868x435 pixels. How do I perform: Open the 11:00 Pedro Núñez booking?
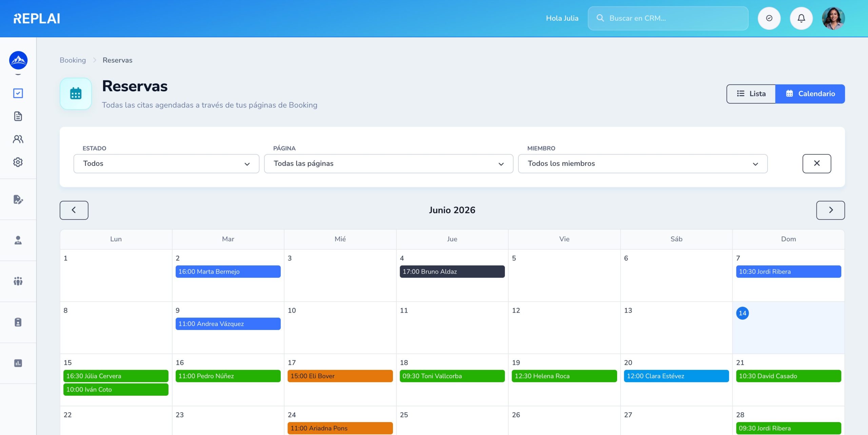[228, 376]
